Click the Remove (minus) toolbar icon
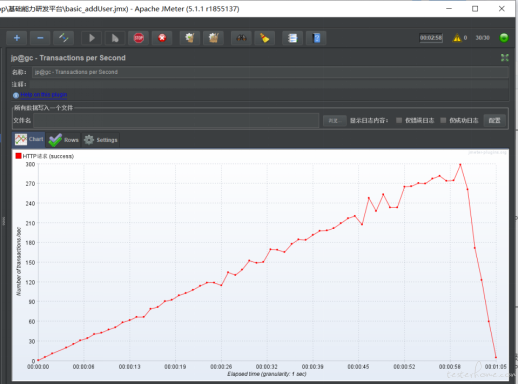Screen dimensions: 518x385 coord(40,38)
